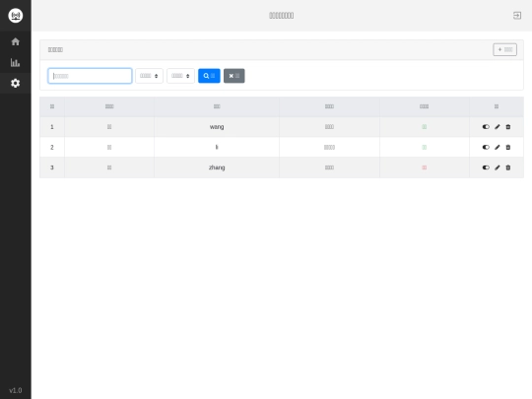This screenshot has width=532, height=399.
Task: Delete the zhang user row
Action: pos(508,167)
